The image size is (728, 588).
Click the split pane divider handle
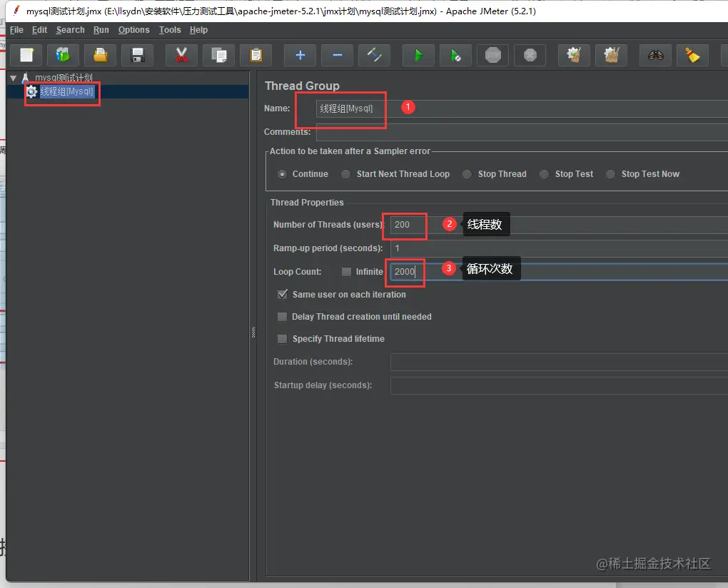click(x=253, y=333)
